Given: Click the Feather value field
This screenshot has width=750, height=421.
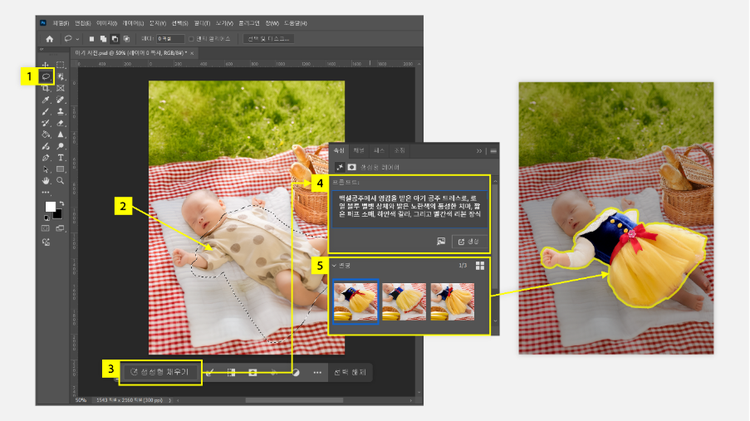Looking at the screenshot, I should tap(171, 39).
